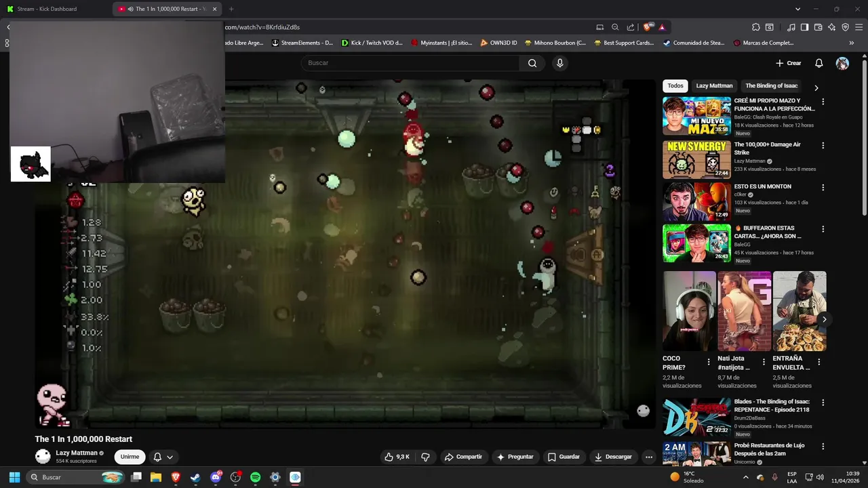Open options for 'ESTO ES UN MONTON' video

coord(823,187)
